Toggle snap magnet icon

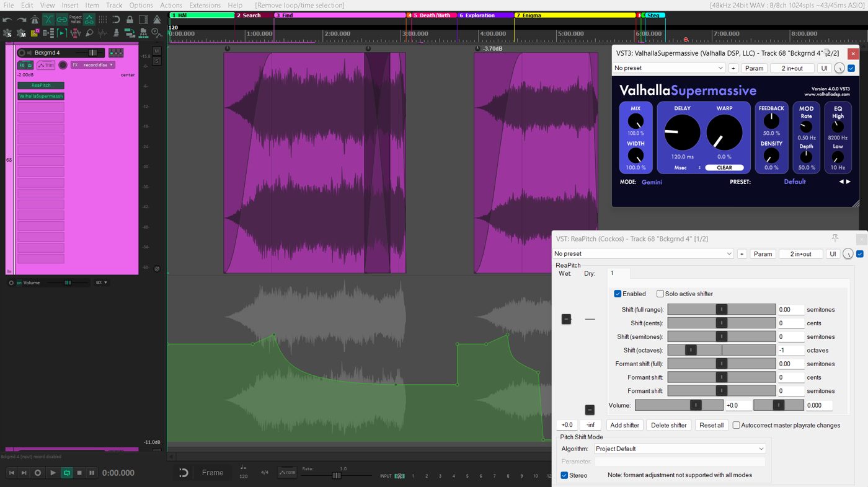(116, 20)
